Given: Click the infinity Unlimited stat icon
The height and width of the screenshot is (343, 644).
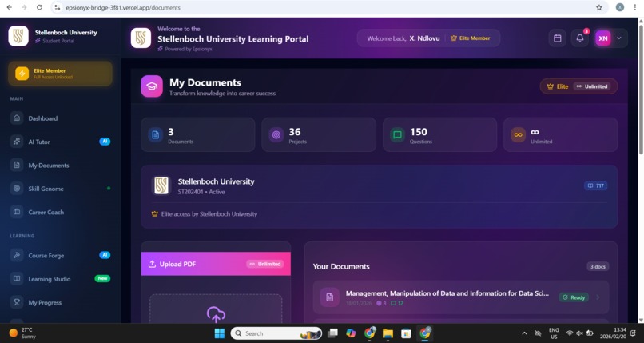Looking at the screenshot, I should 519,135.
